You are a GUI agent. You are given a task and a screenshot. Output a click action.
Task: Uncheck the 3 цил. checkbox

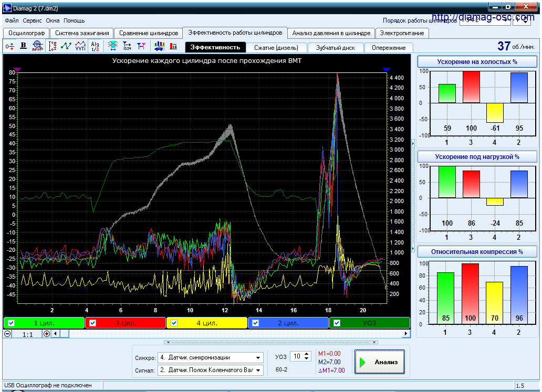(x=92, y=323)
